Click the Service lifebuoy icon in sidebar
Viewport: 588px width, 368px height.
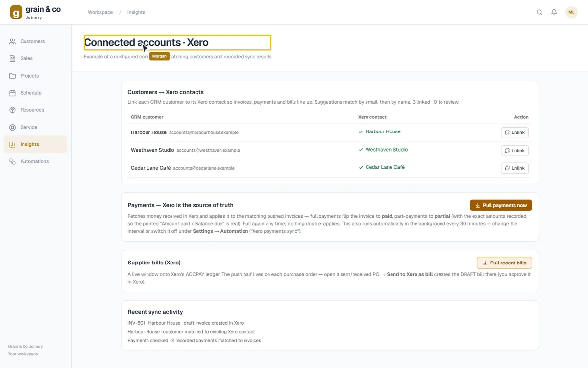12,127
